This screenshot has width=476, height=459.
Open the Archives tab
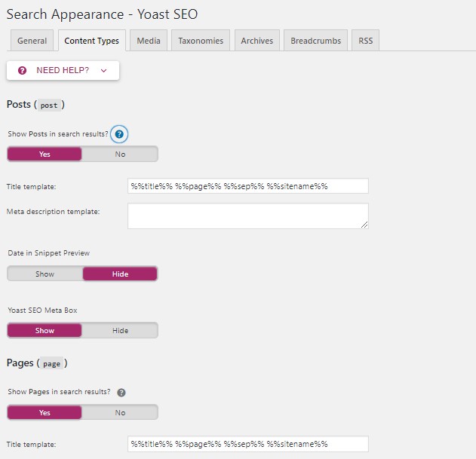click(256, 41)
